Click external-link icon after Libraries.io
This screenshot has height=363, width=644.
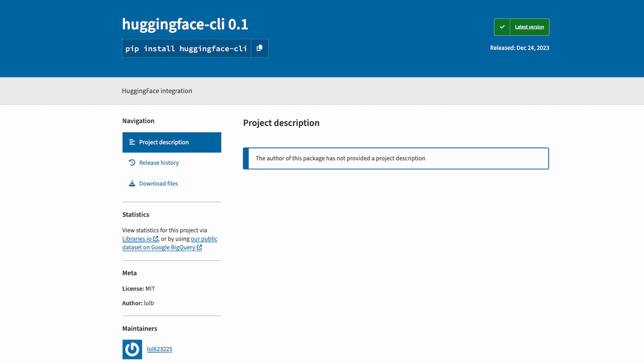(156, 239)
